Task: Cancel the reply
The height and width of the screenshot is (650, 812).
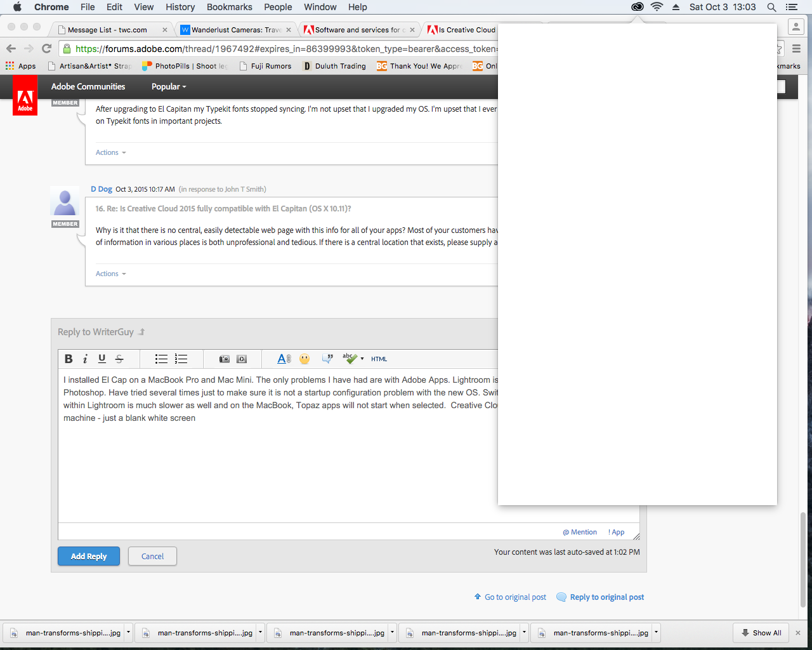Action: coord(152,556)
